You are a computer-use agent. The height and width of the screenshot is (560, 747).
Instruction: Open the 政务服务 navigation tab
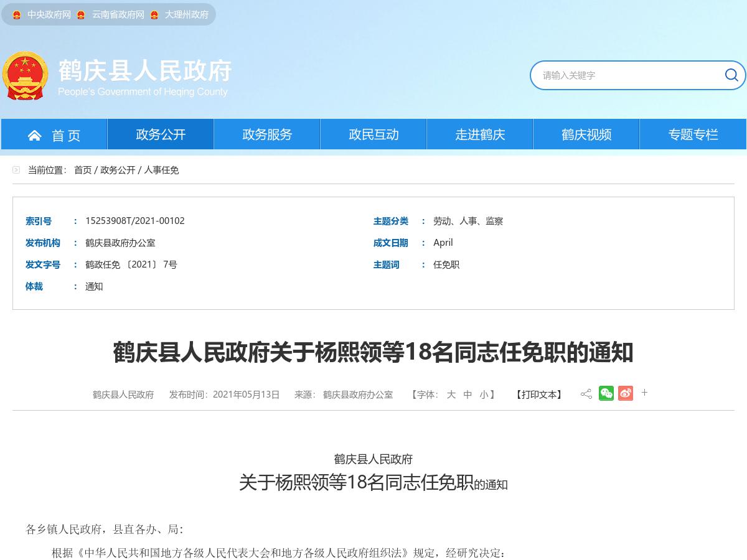267,134
